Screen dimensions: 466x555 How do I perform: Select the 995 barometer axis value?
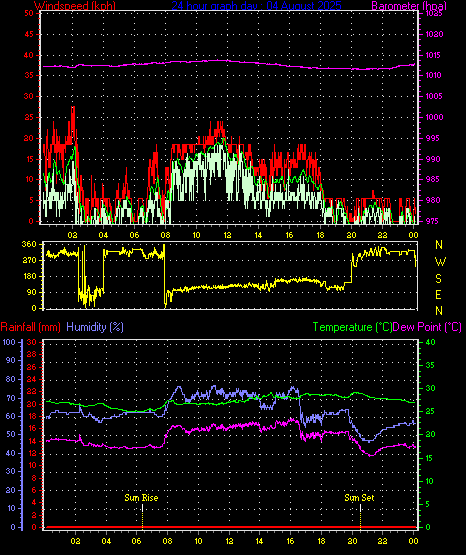click(x=433, y=138)
